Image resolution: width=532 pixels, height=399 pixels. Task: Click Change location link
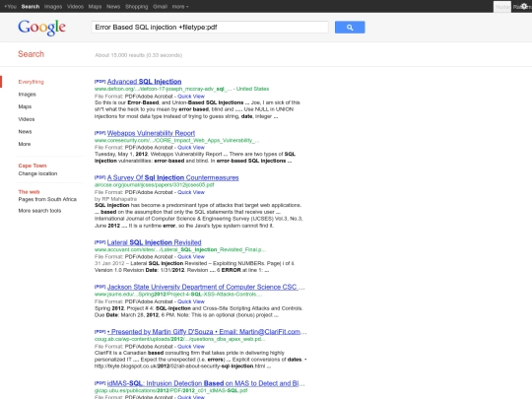(37, 173)
